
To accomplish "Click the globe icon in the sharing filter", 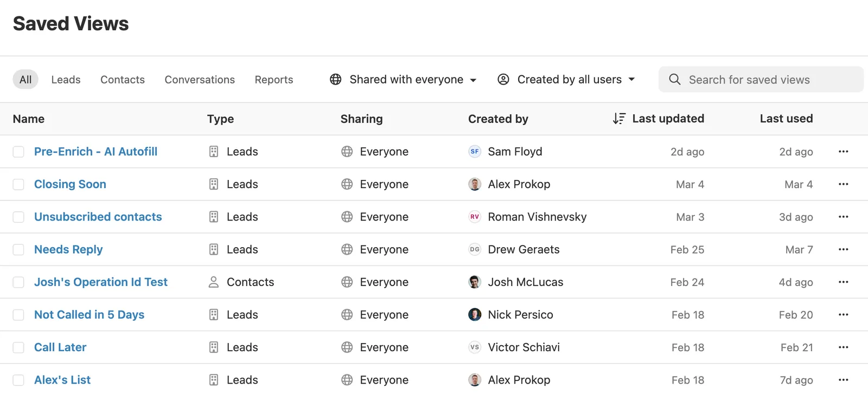I will pos(336,80).
